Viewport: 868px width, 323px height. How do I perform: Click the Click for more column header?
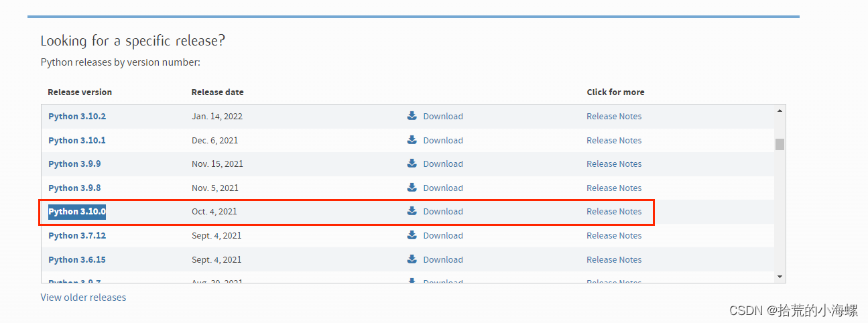[x=615, y=92]
